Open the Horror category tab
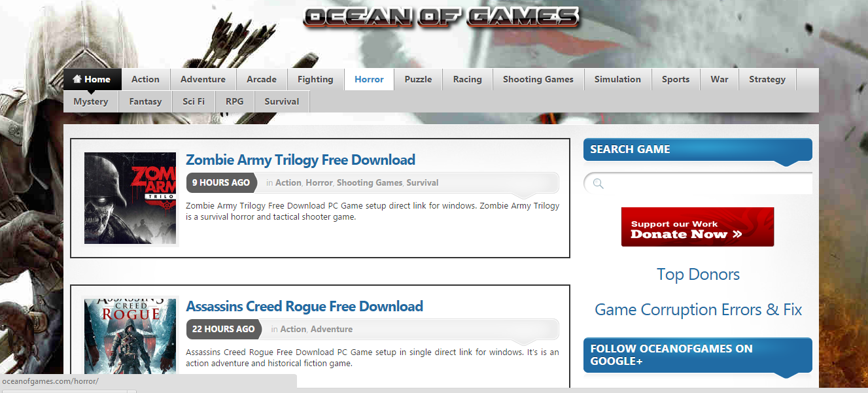 (369, 78)
